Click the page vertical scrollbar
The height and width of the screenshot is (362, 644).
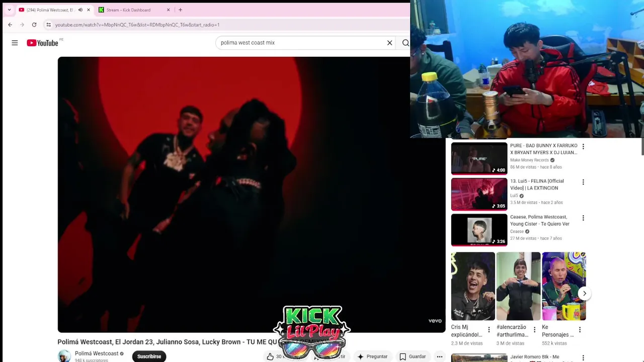click(642, 146)
